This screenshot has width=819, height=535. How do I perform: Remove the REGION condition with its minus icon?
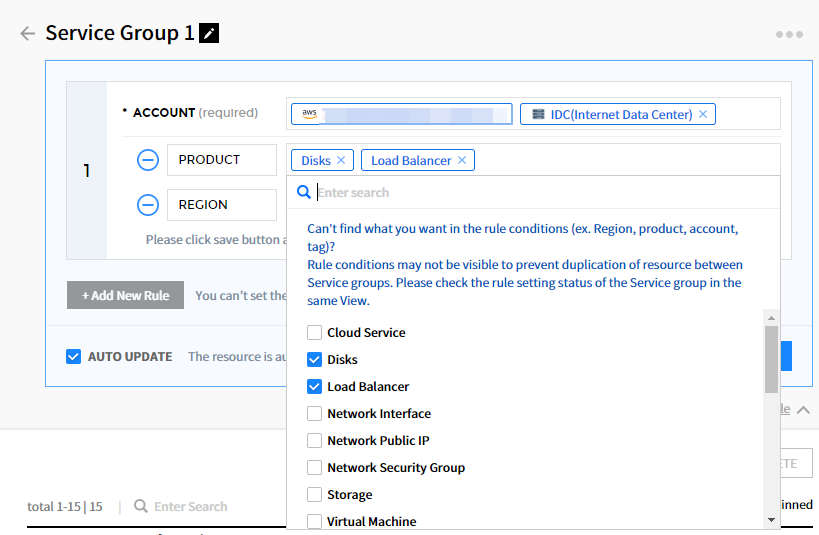point(148,205)
